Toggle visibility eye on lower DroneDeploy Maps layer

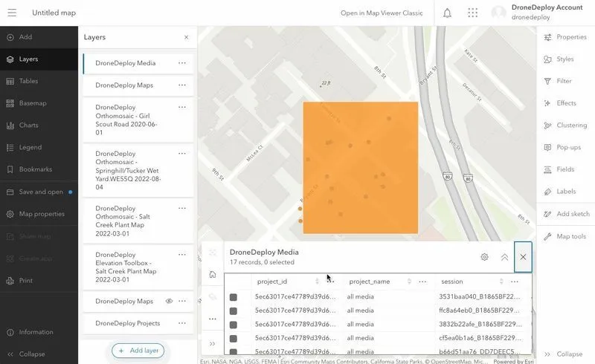click(169, 301)
